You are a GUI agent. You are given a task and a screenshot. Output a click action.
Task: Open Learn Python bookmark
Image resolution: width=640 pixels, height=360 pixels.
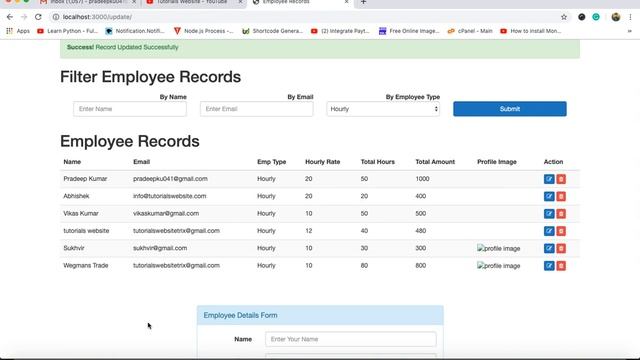coord(68,31)
